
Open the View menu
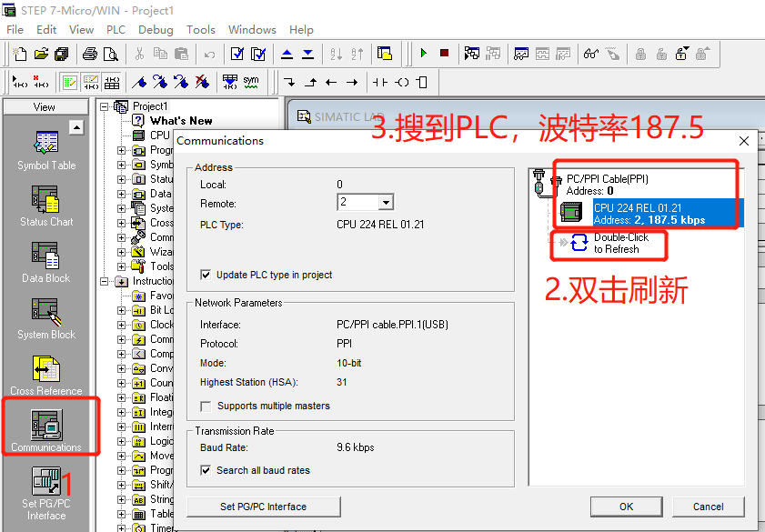(82, 30)
